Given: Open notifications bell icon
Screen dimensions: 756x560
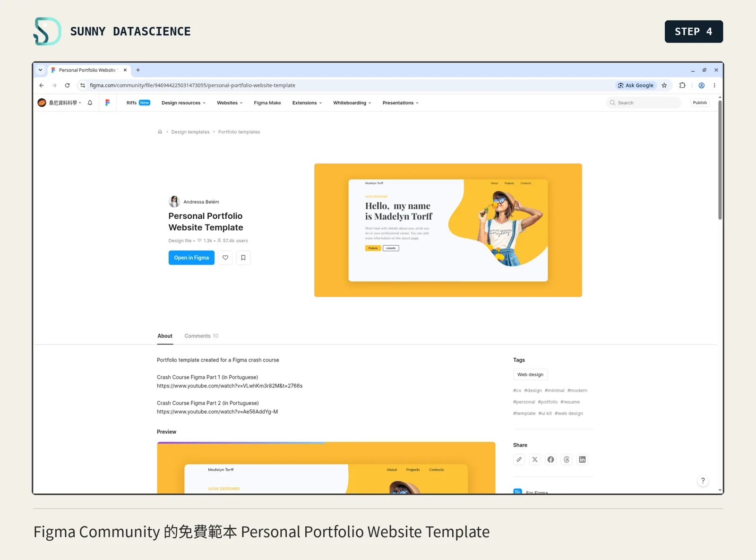Looking at the screenshot, I should [90, 103].
